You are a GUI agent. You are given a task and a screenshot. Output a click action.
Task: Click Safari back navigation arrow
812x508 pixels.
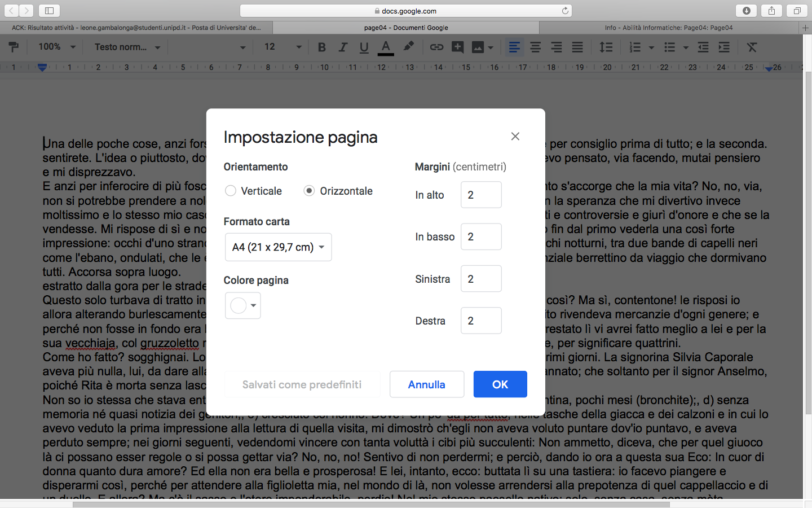coord(11,11)
